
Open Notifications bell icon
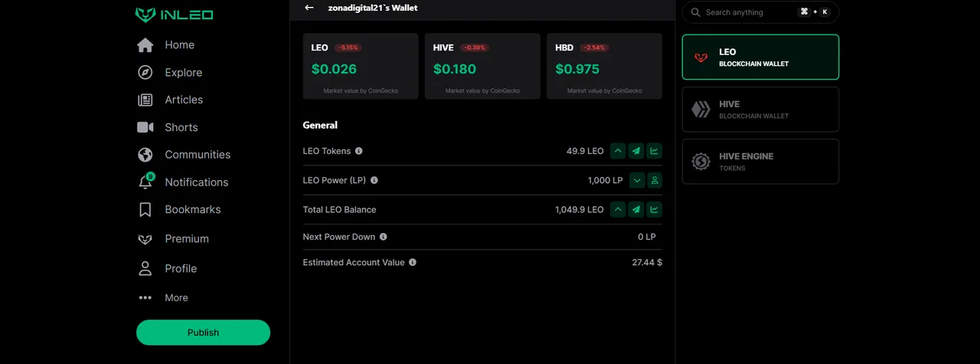[x=145, y=183]
